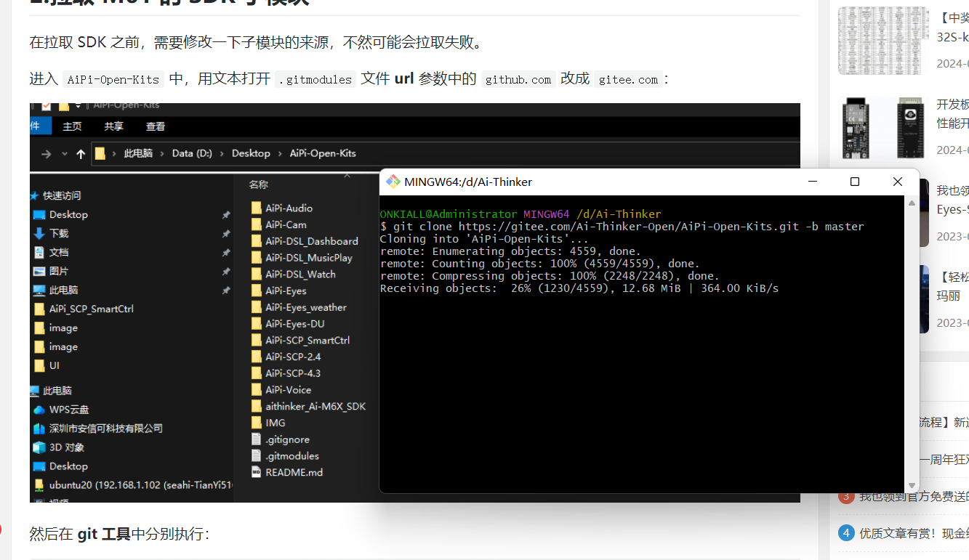Click the pin icon next to 文档
The width and height of the screenshot is (969, 560).
226,252
